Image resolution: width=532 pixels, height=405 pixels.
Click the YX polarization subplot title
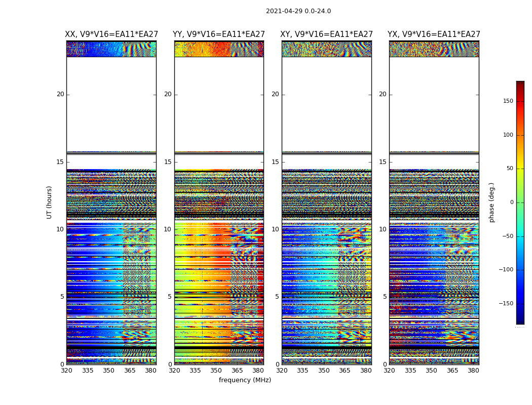434,34
